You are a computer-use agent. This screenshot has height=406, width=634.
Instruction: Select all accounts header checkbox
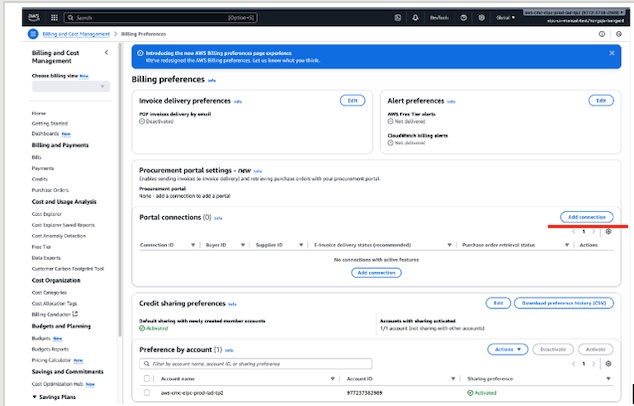tap(148, 379)
